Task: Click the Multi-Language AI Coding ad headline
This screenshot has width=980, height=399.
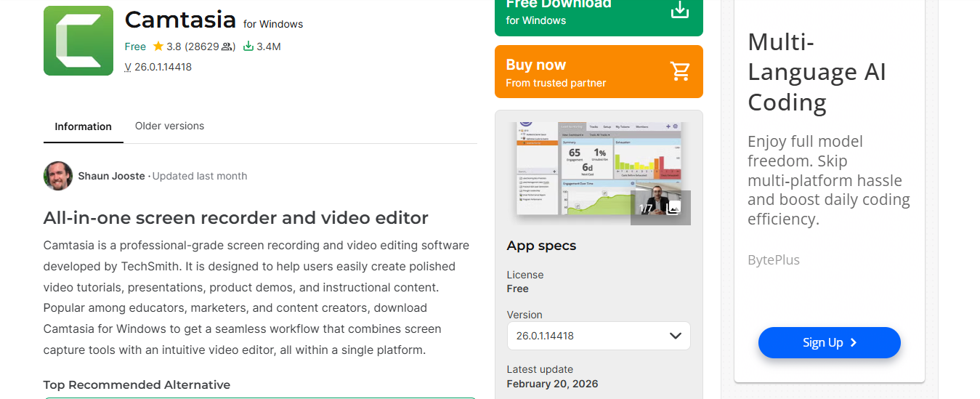Action: (817, 73)
